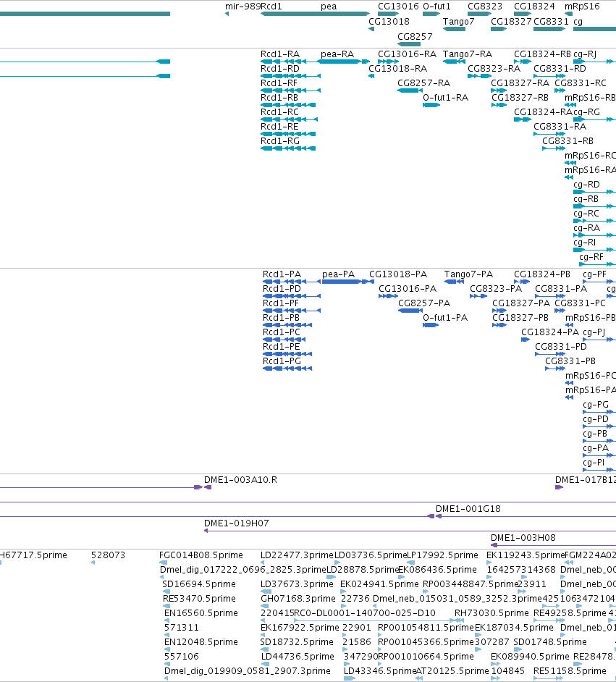This screenshot has width=616, height=682.
Task: Select the CG18324-PA protein label
Action: 550,332
